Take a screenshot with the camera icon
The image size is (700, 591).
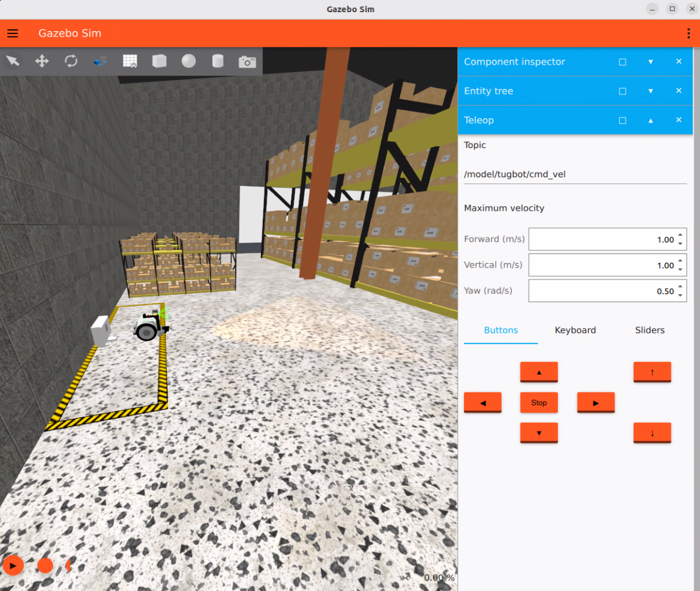tap(247, 61)
